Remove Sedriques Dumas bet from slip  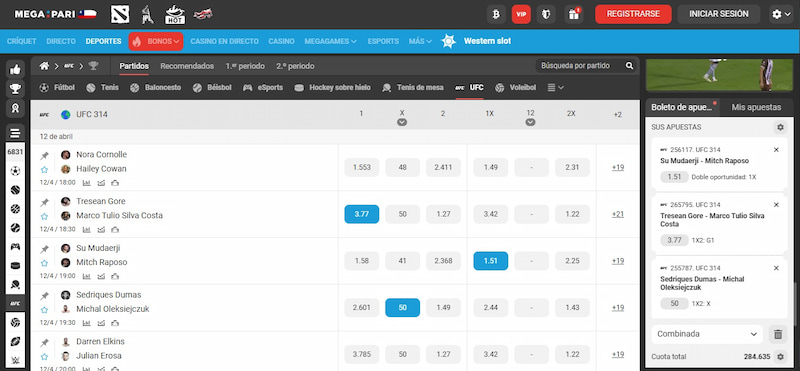point(776,268)
